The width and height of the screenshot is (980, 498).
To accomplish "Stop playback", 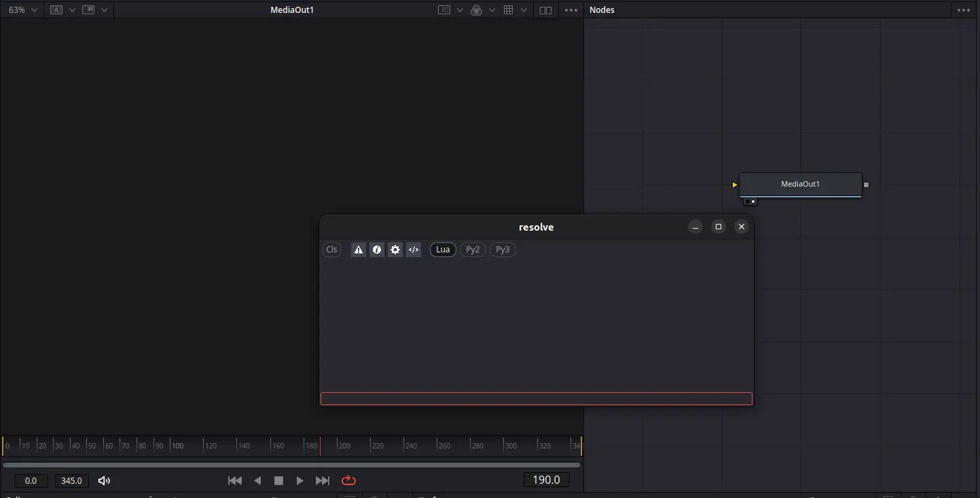I will [278, 481].
